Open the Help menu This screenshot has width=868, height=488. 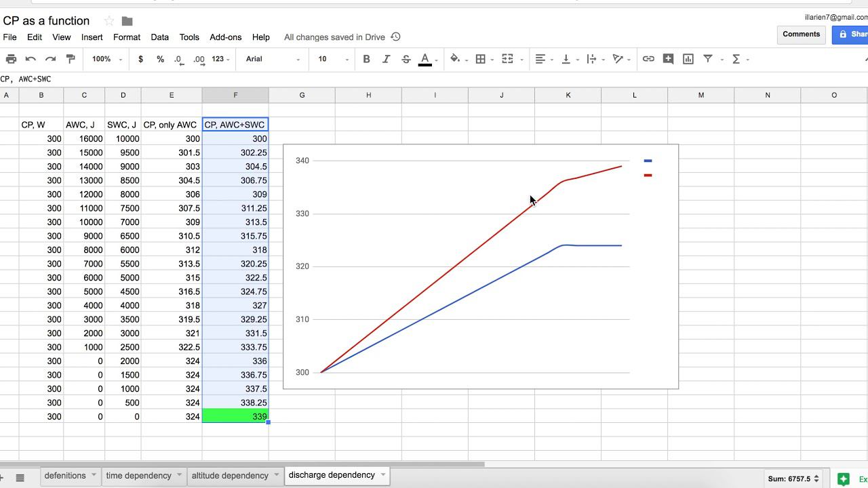(261, 37)
